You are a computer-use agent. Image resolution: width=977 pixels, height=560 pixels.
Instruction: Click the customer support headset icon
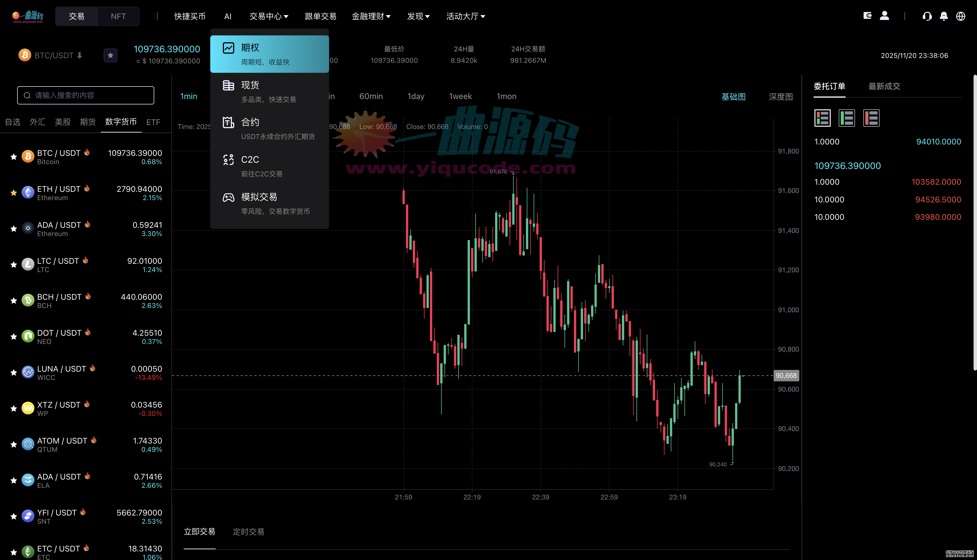coord(927,16)
